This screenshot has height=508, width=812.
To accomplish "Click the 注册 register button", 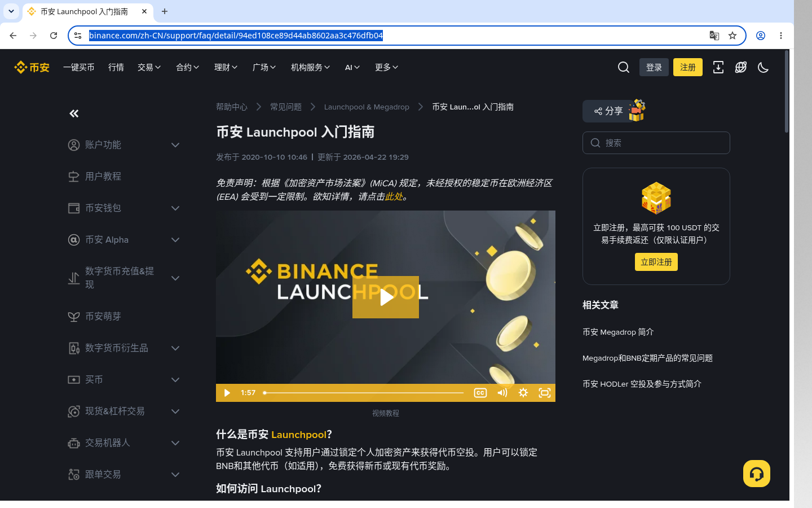I will click(688, 67).
